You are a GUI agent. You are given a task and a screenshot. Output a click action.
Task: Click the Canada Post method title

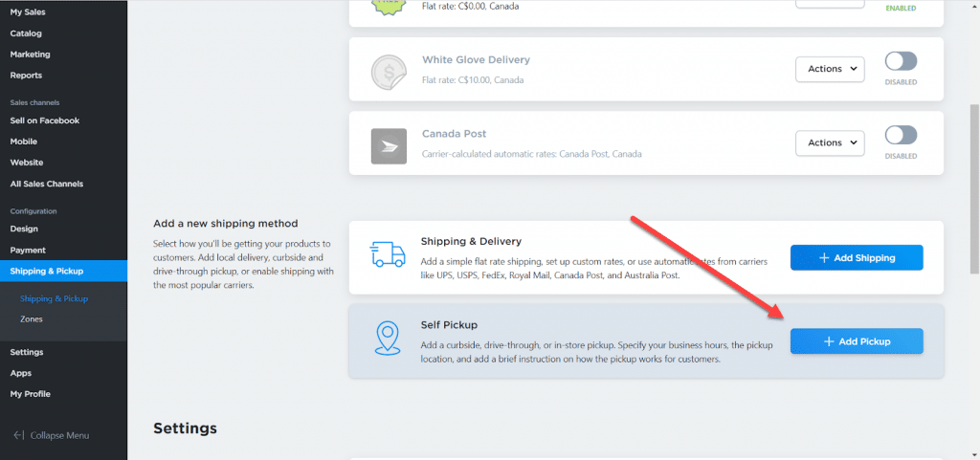pos(454,134)
